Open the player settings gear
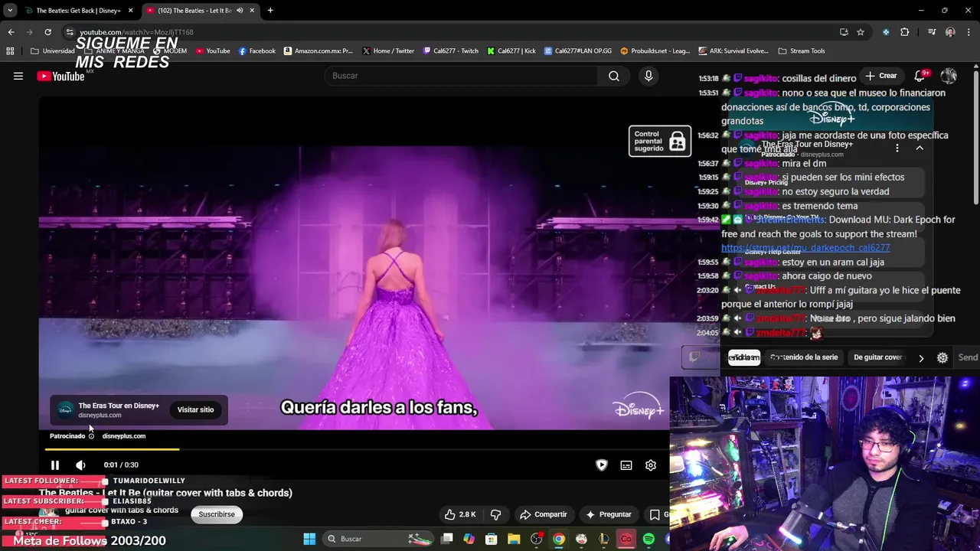The height and width of the screenshot is (551, 980). point(651,465)
